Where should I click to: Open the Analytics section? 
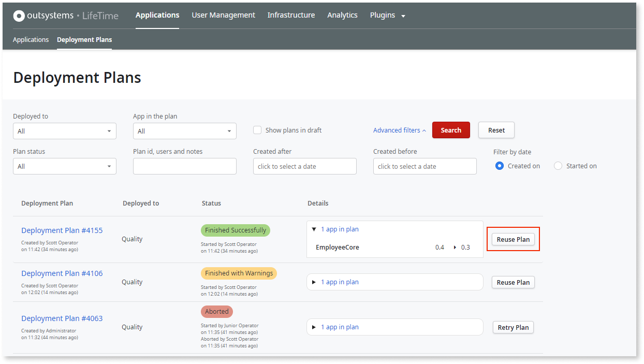click(x=342, y=15)
